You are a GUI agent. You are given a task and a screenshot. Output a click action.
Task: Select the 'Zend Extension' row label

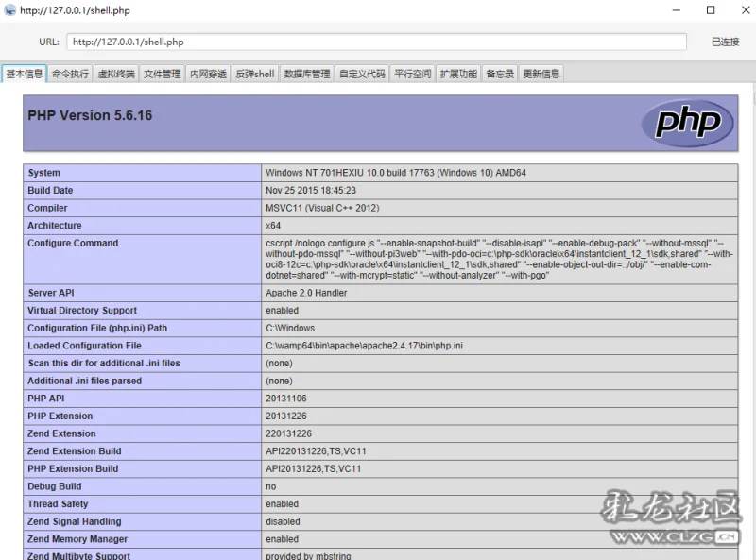[x=61, y=433]
